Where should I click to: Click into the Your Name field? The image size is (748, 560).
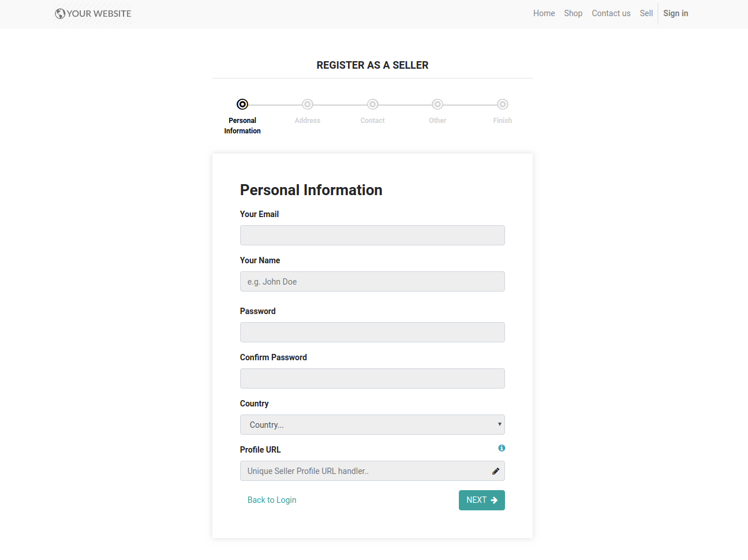click(x=372, y=282)
